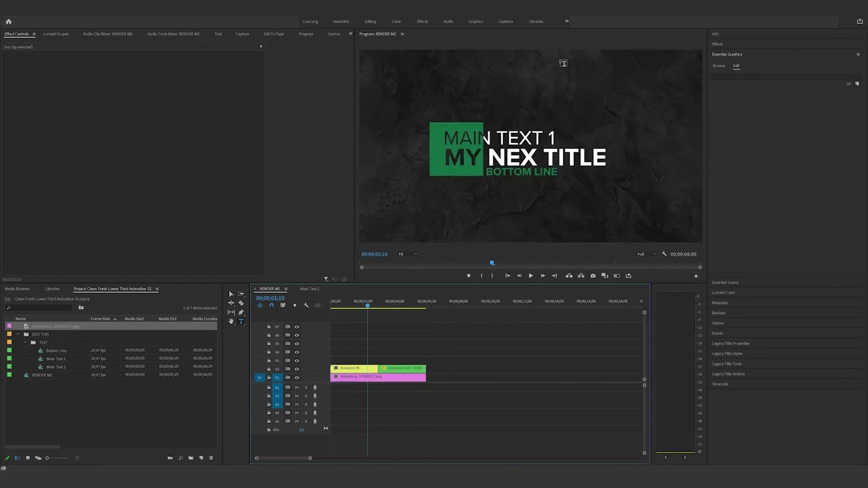Viewport: 868px width, 488px height.
Task: Select the Pen tool in the tools panel
Action: [241, 312]
